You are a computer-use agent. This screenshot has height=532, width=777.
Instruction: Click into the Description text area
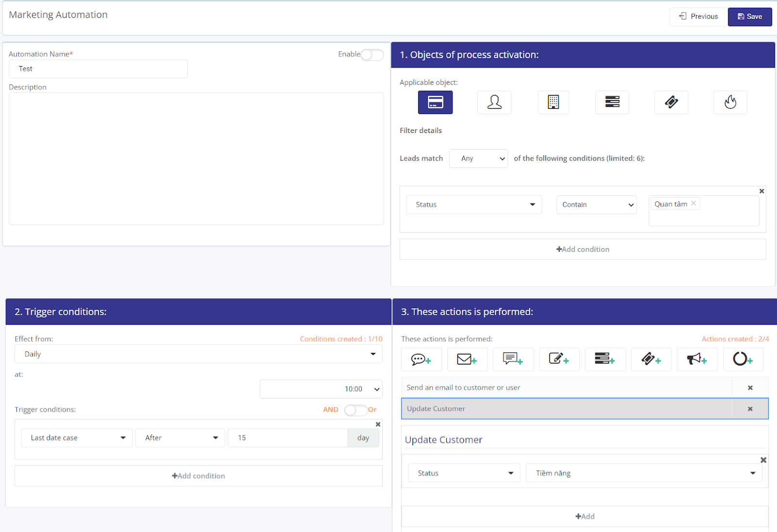pyautogui.click(x=196, y=159)
